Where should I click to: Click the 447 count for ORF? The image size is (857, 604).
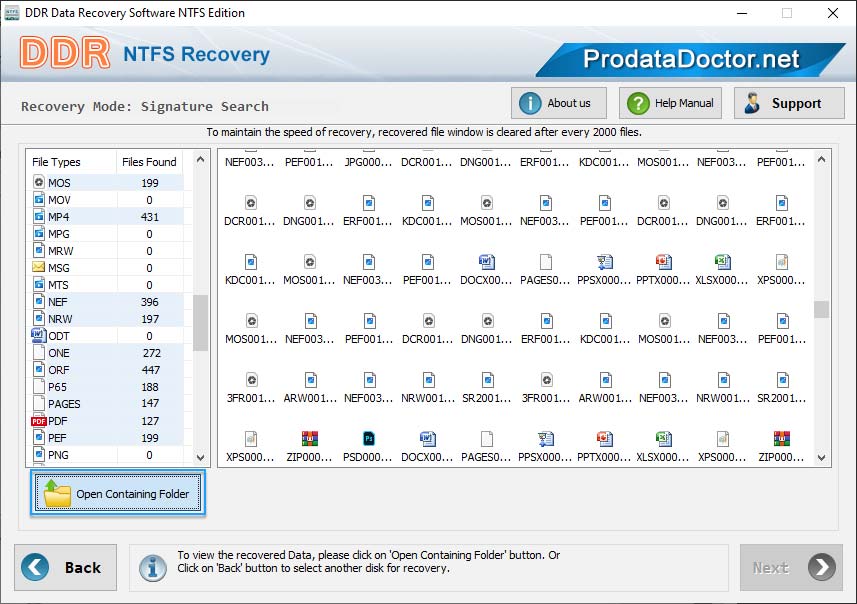[x=151, y=370]
